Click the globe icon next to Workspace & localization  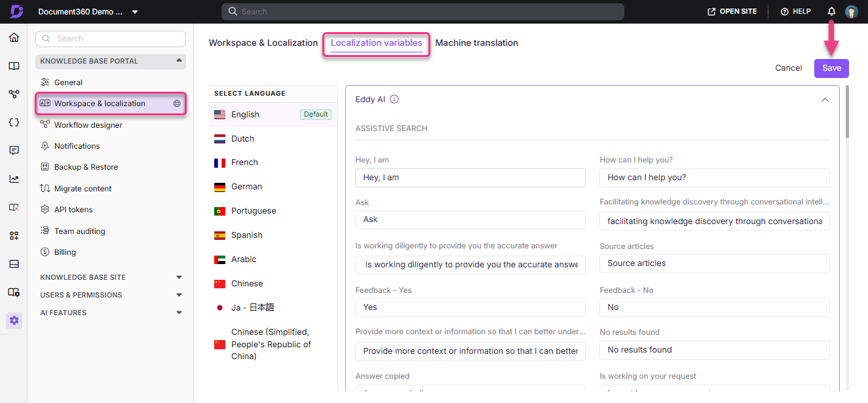(176, 103)
